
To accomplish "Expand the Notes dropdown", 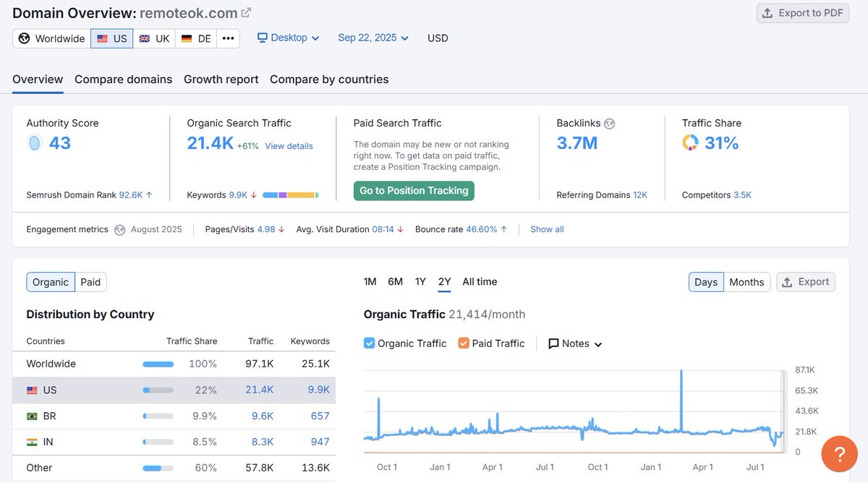I will pyautogui.click(x=575, y=343).
